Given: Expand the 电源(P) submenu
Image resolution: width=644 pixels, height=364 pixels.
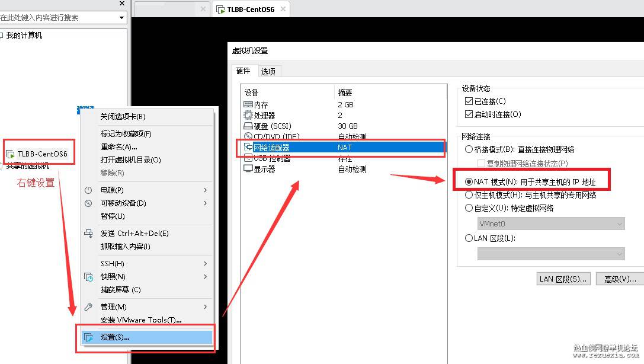Looking at the screenshot, I should click(206, 190).
